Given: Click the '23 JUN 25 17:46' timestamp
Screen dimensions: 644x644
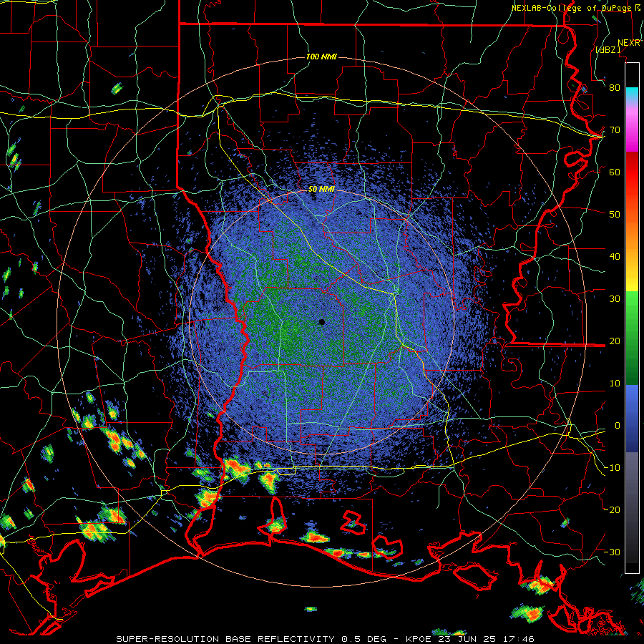Looking at the screenshot, I should [x=487, y=639].
